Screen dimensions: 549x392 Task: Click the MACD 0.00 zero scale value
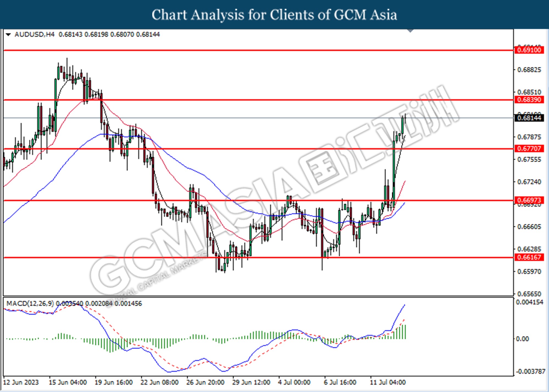pyautogui.click(x=522, y=339)
